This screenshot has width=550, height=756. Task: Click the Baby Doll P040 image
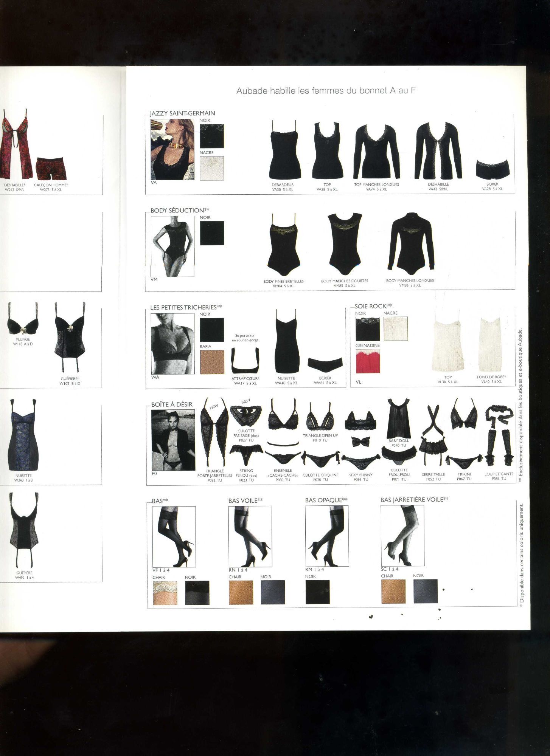(399, 418)
